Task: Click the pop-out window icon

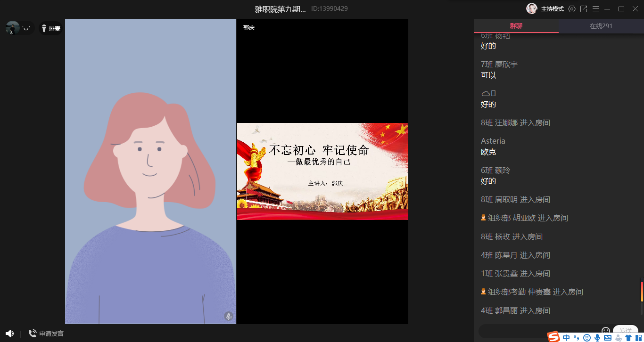Action: pos(584,9)
